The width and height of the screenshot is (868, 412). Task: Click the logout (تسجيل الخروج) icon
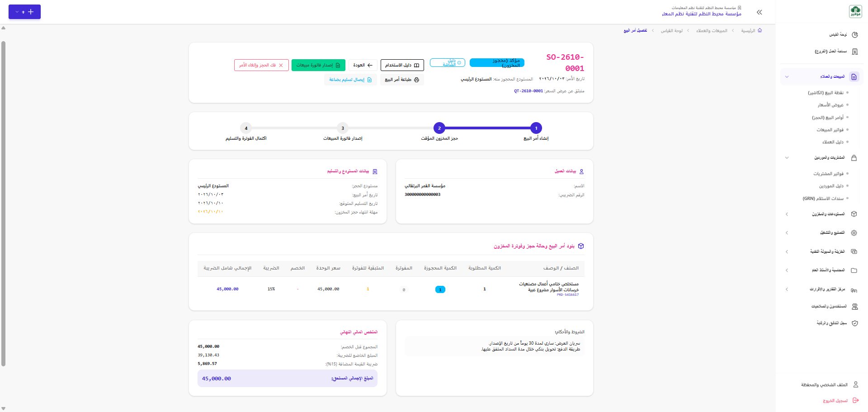pyautogui.click(x=855, y=401)
